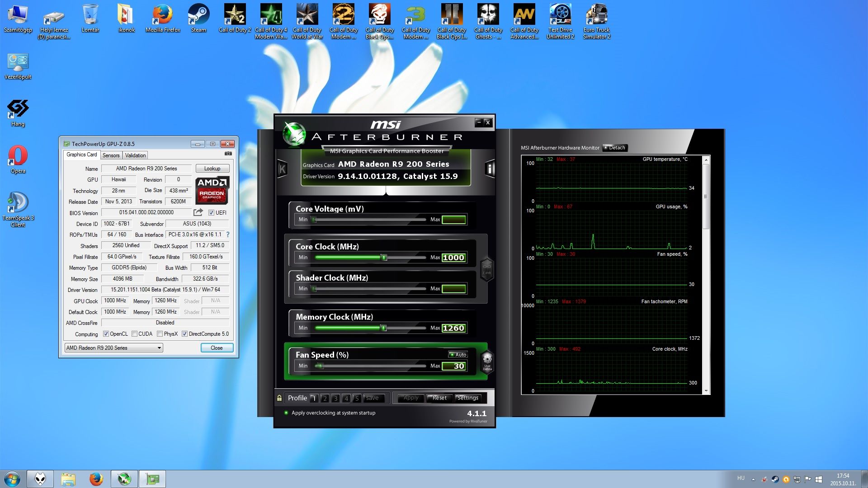Click hardware monitor scroll up arrow

[x=706, y=160]
